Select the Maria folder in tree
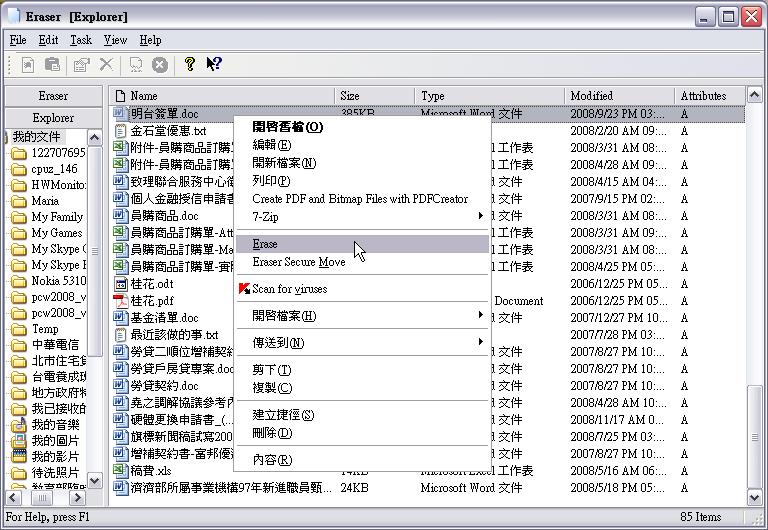Screen dimensions: 768x530 point(45,201)
